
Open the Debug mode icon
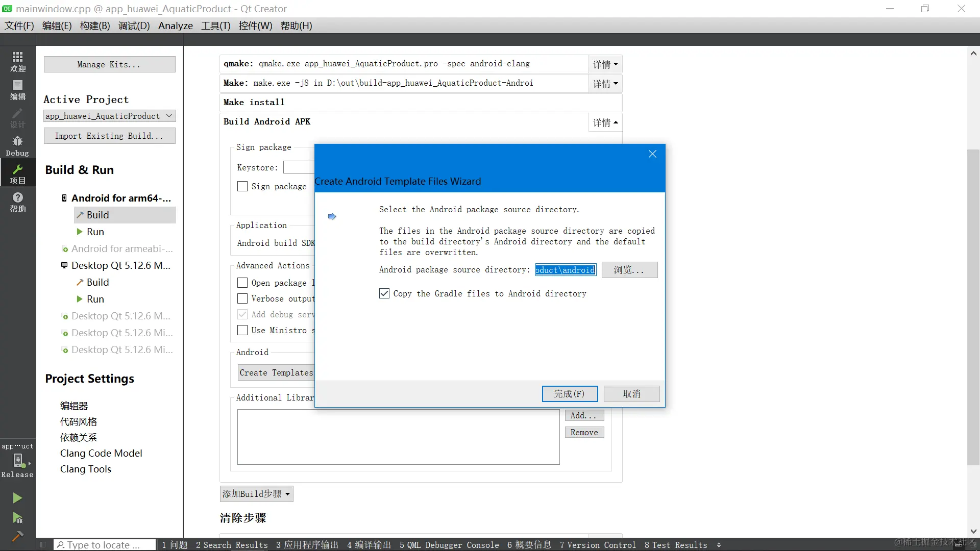coord(17,145)
